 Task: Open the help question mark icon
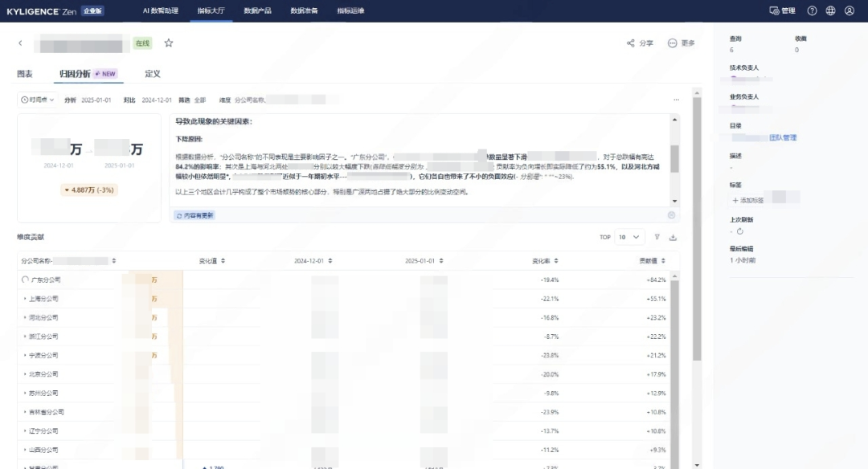[x=812, y=10]
